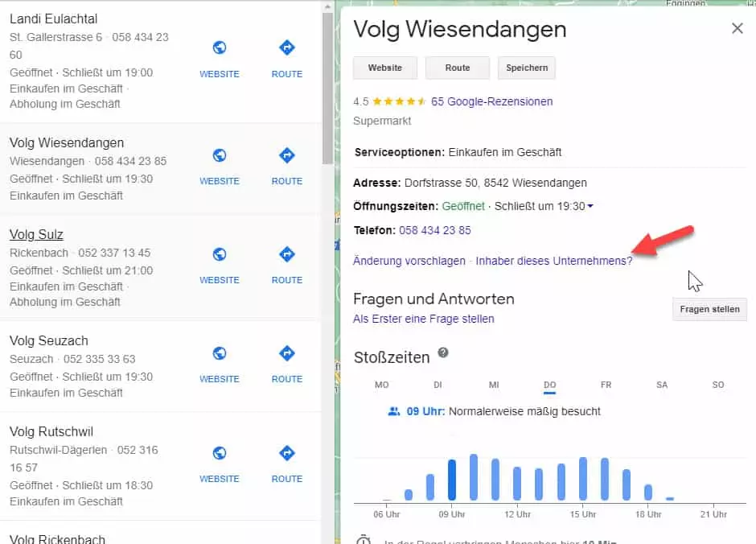Click the Adresse 'Dorfstrasse 50, 8542 Wiesendangen' text

tap(495, 183)
